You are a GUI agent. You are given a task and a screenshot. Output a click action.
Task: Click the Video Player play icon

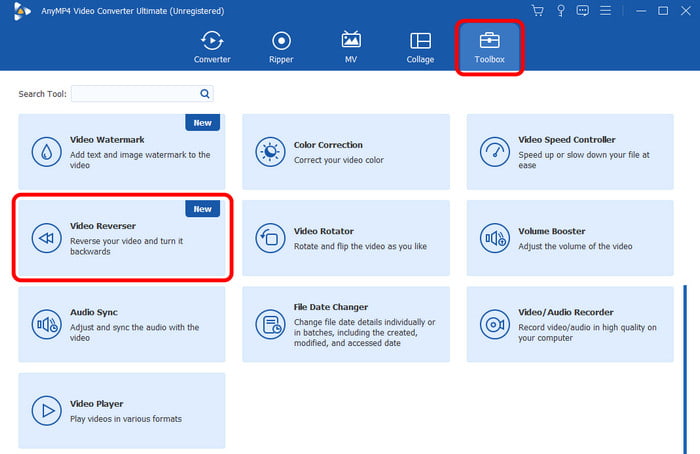[46, 410]
